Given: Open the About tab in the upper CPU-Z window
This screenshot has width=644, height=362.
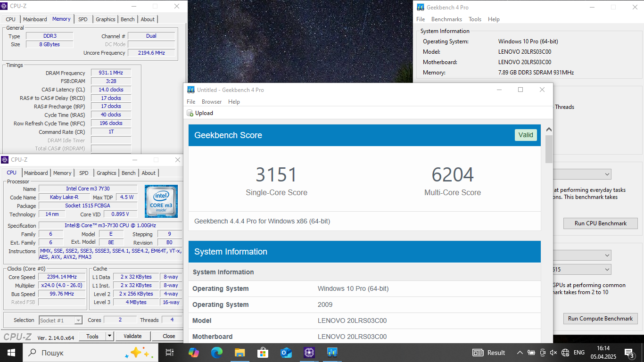Looking at the screenshot, I should (148, 19).
